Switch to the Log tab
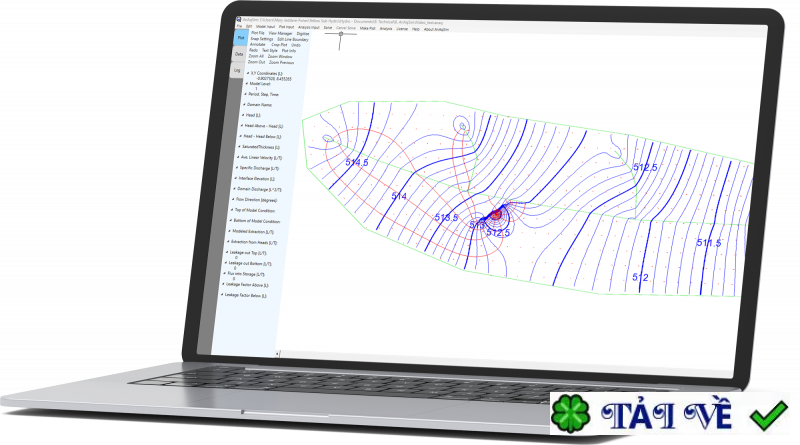This screenshot has width=800, height=445. pyautogui.click(x=237, y=71)
